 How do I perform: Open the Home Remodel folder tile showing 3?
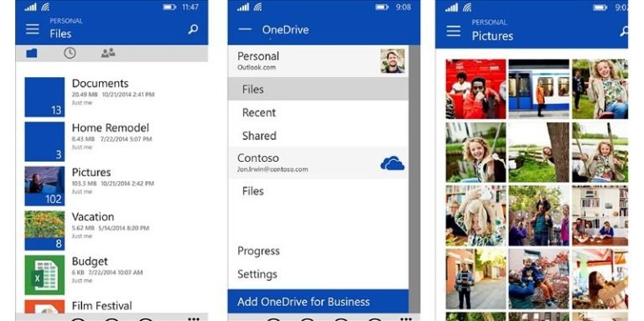(44, 142)
